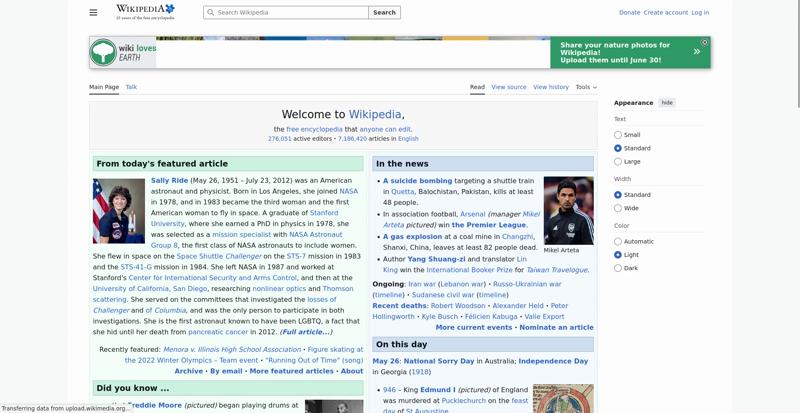Viewport: 800px width, 413px height.
Task: Click the magnifier icon in search box
Action: coord(211,12)
